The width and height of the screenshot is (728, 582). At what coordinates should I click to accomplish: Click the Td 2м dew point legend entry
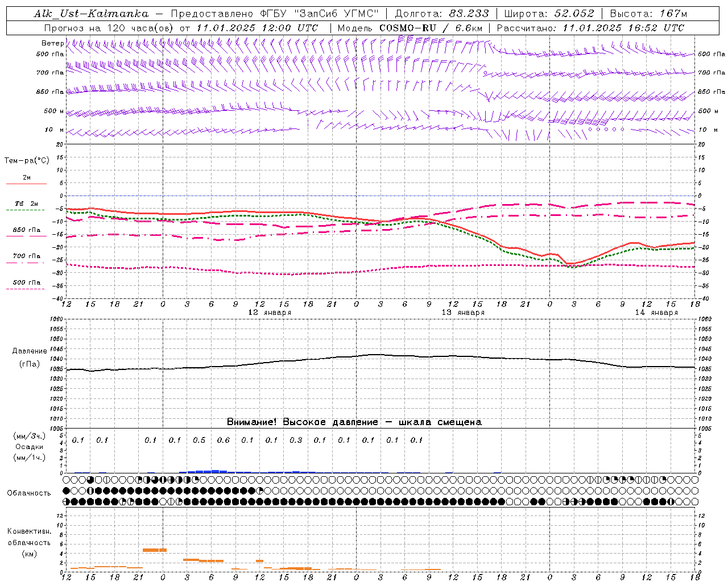[27, 203]
